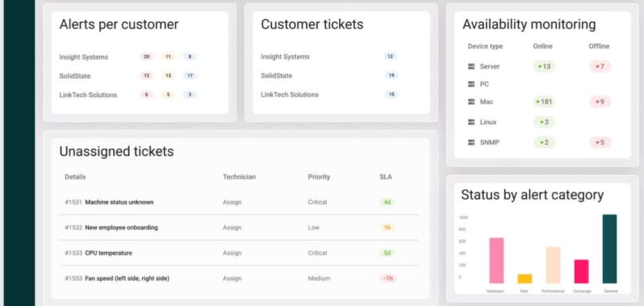Click the Device type column header

click(485, 46)
